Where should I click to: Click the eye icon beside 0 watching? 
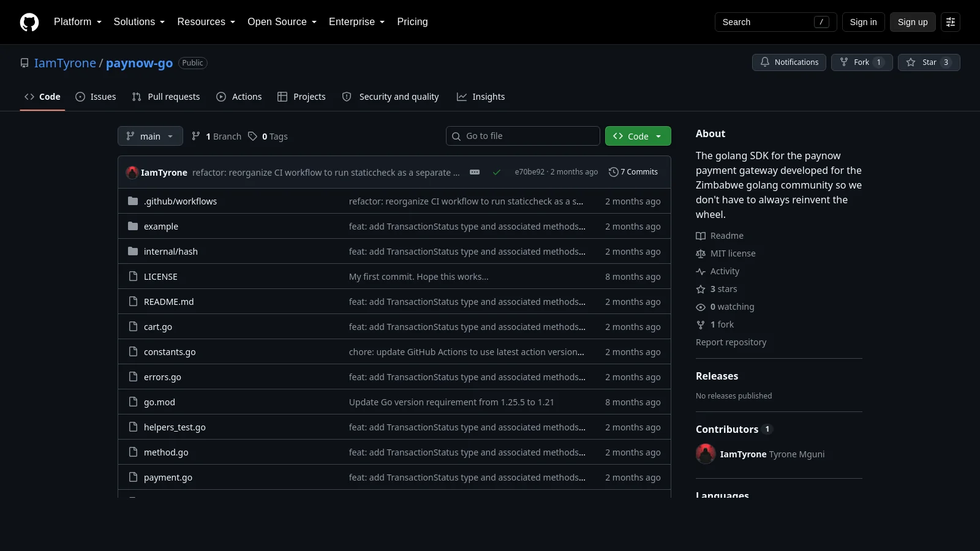(701, 307)
